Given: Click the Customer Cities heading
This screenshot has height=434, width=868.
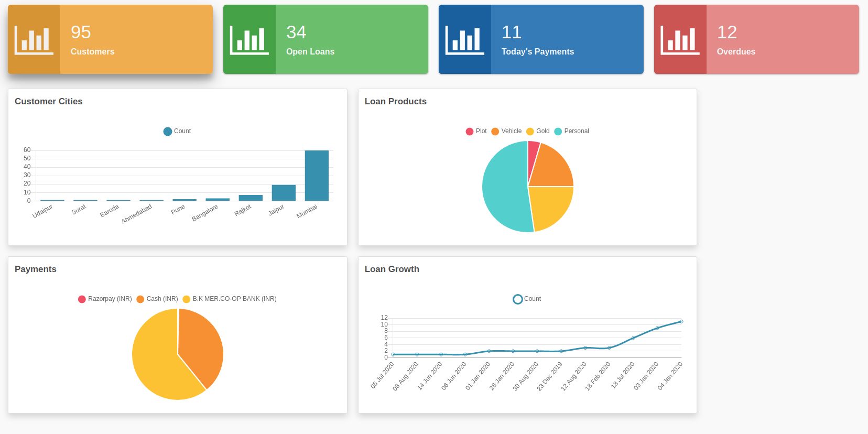Looking at the screenshot, I should 48,102.
